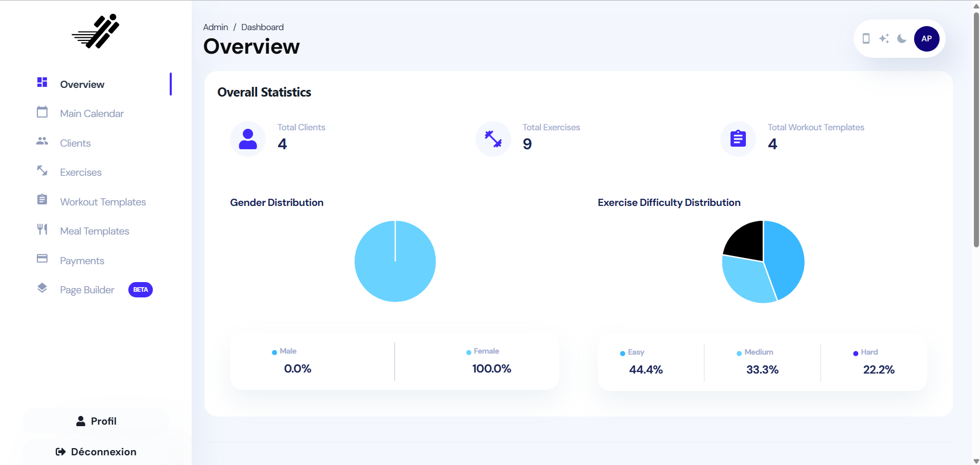
Task: Click the Clients people icon
Action: [x=42, y=141]
